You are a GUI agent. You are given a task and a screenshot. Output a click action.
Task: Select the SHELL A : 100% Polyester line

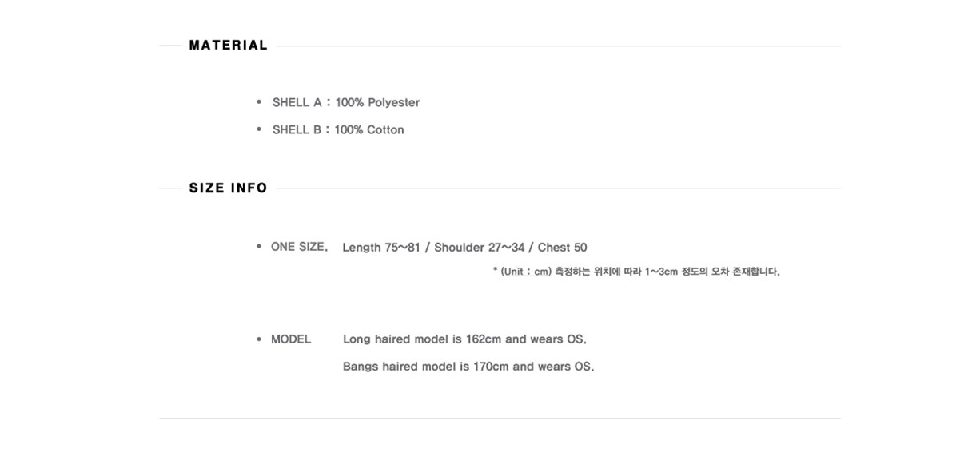(346, 102)
